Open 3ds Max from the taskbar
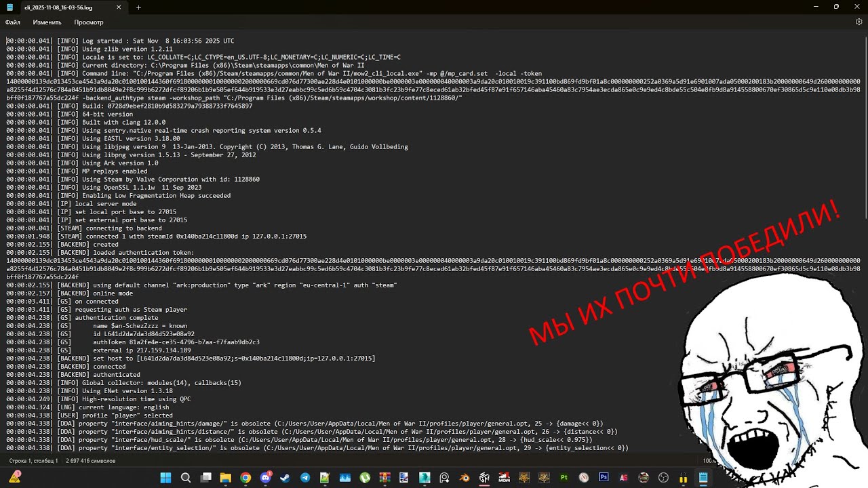 coord(425,478)
